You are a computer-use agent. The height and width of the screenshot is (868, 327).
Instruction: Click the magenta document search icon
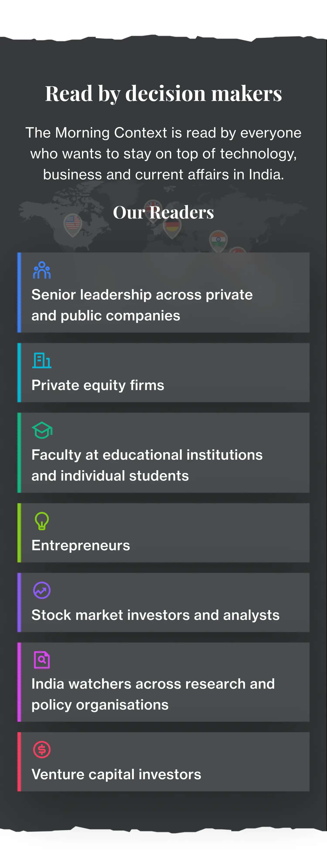(x=42, y=660)
